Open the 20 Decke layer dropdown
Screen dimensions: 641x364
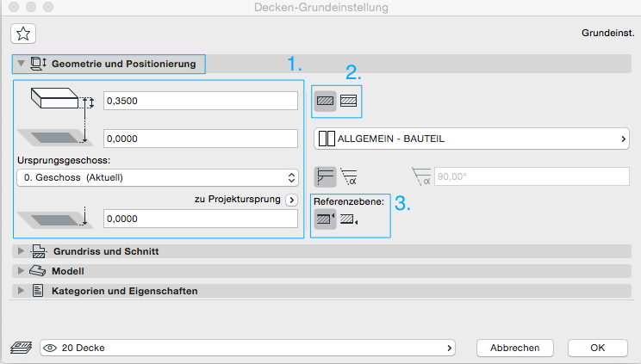[x=248, y=348]
